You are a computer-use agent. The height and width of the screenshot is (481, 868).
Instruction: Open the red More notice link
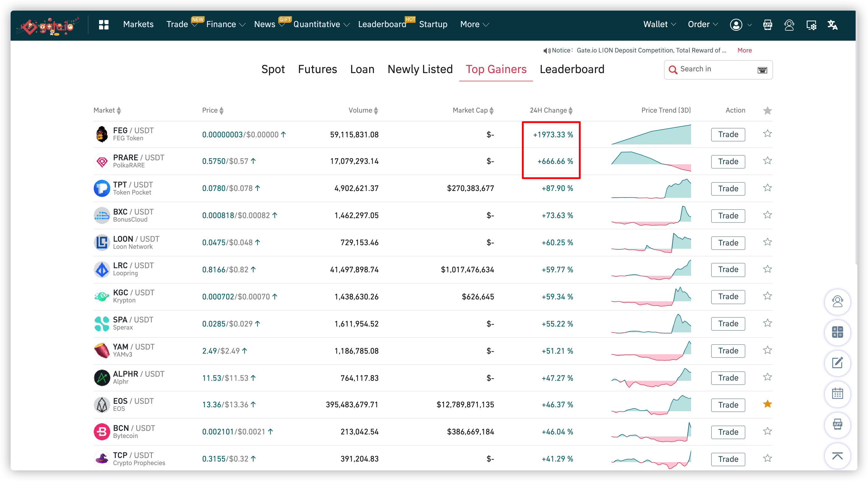point(744,50)
